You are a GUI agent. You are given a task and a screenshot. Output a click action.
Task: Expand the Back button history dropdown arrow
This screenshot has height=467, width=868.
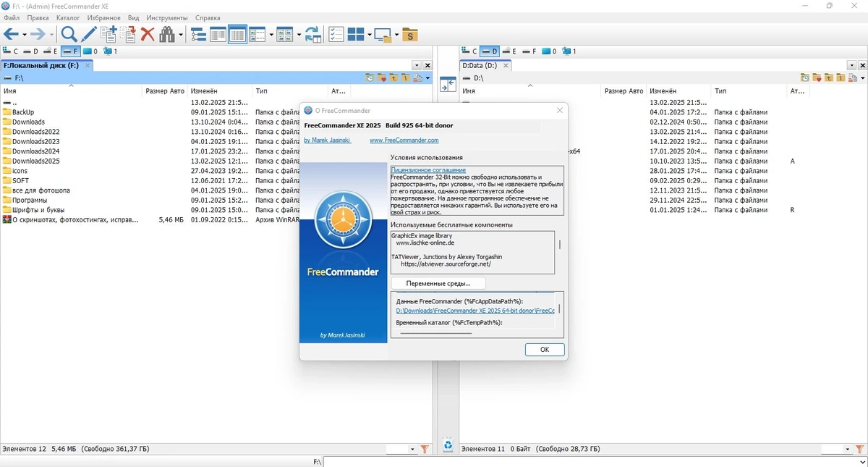(24, 35)
